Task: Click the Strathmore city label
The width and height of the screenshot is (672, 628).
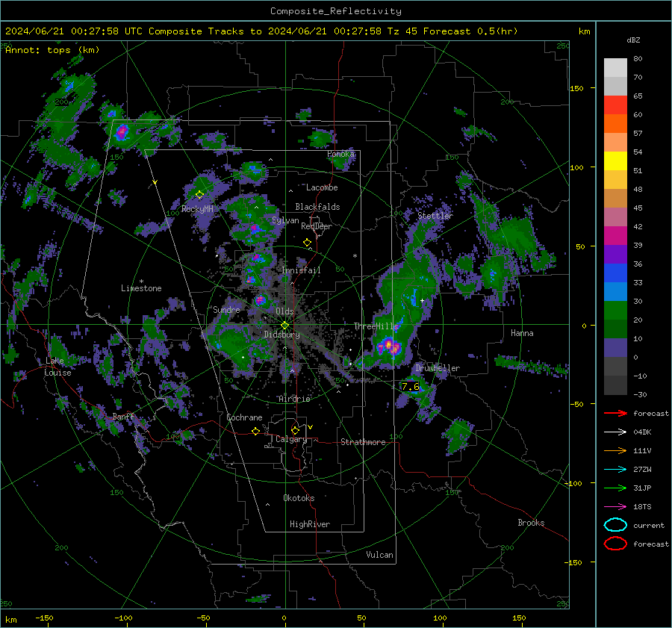Action: coord(363,442)
